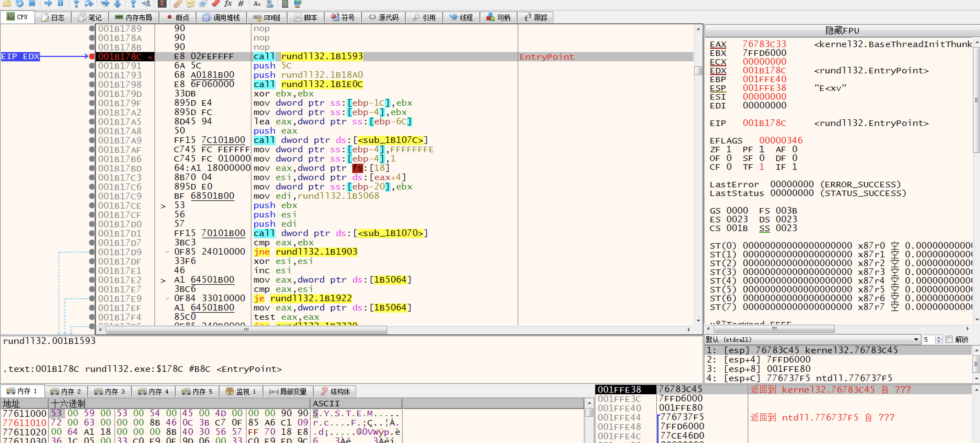Image resolution: width=980 pixels, height=443 pixels.
Task: Click the Open file folder icon
Action: tap(7, 3)
